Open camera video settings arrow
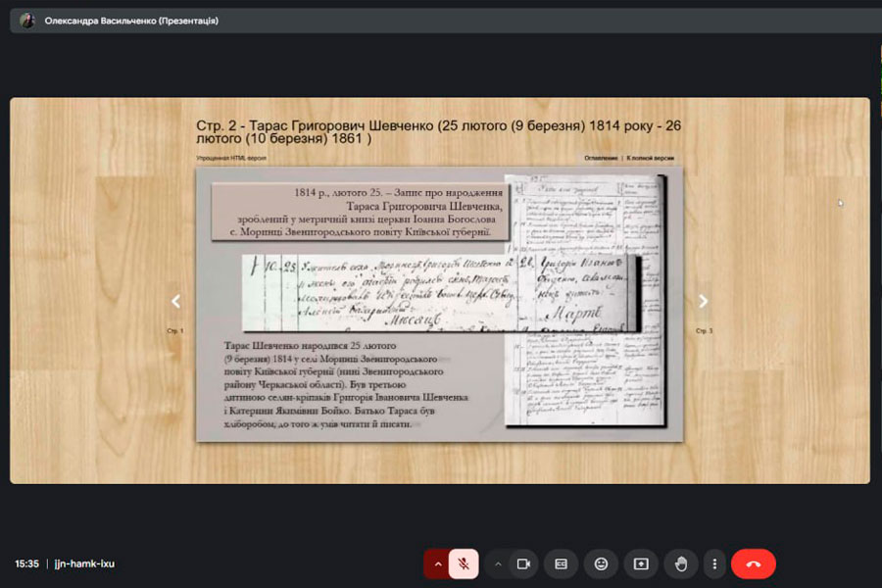 [x=498, y=563]
